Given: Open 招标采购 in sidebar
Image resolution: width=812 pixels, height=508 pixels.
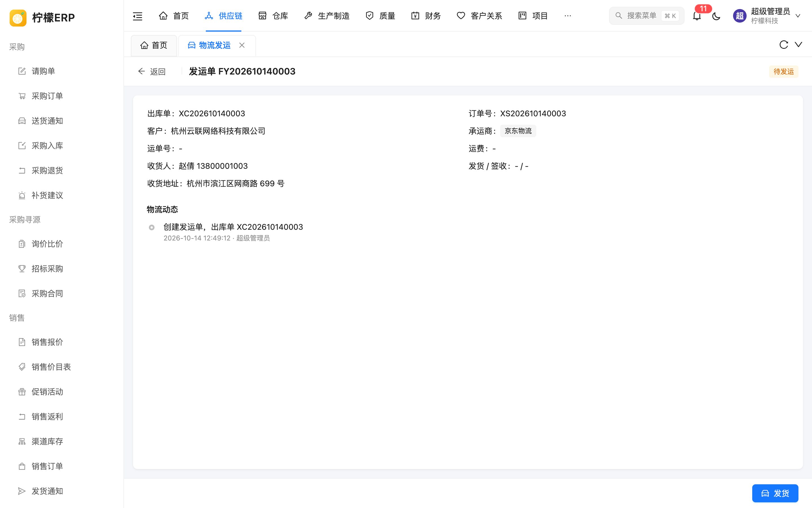Looking at the screenshot, I should [x=62, y=269].
